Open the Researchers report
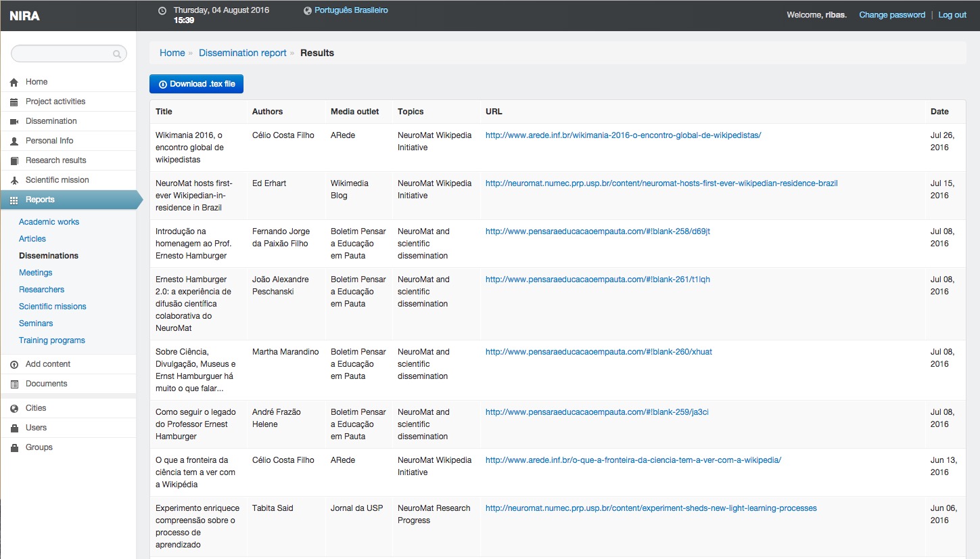The width and height of the screenshot is (980, 559). coord(42,290)
